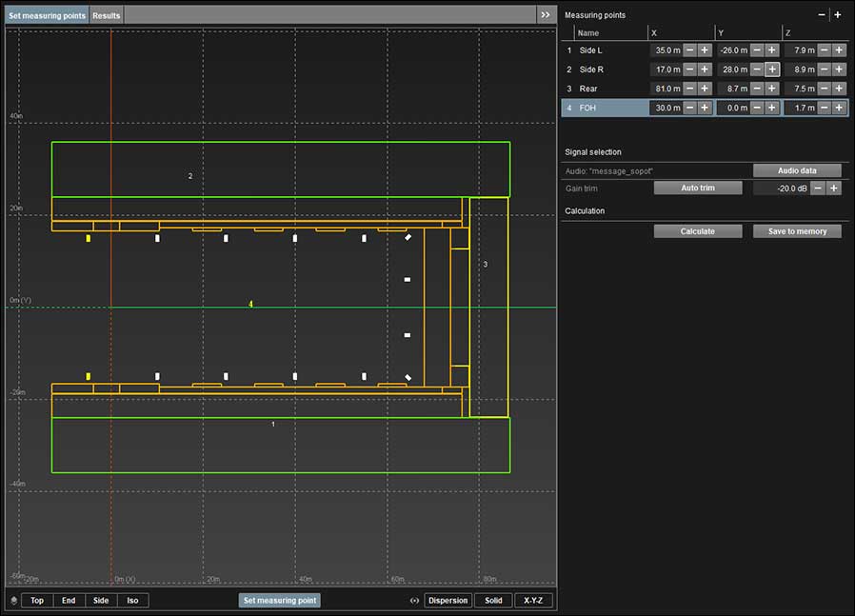Click the layers icon left of Top
The height and width of the screenshot is (616, 855).
[x=13, y=601]
